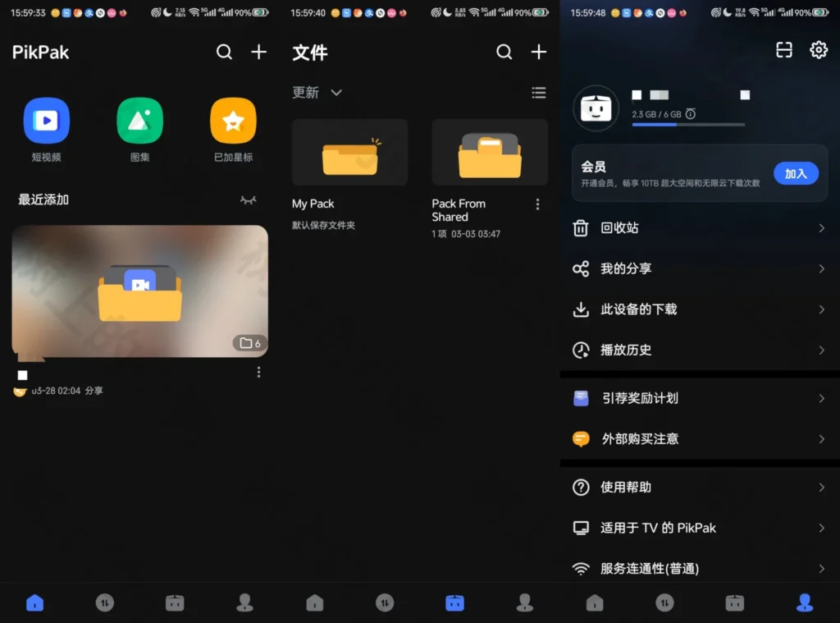Screen dimensions: 840x623
Task: Open the My Pack folder
Action: (x=349, y=152)
